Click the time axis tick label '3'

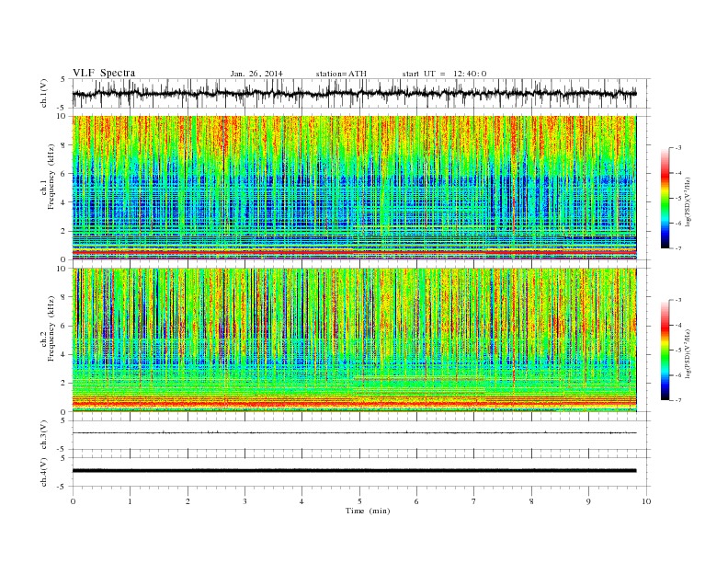point(245,501)
